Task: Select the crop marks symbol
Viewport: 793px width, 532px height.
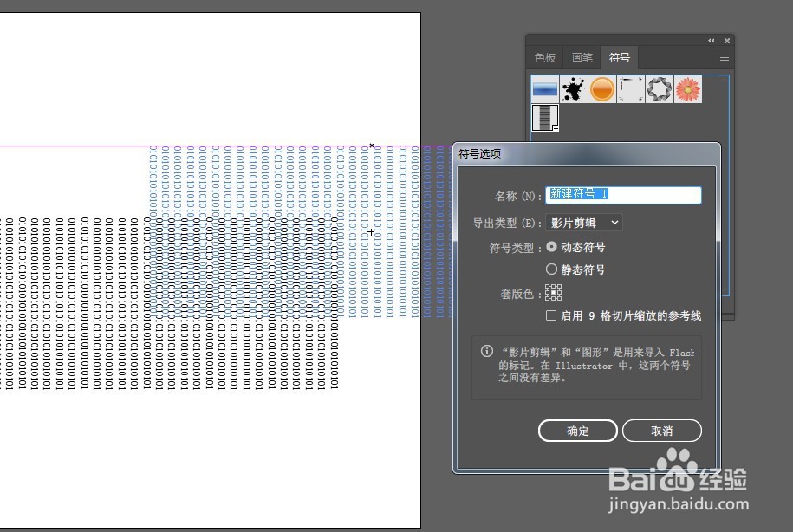Action: [x=630, y=88]
